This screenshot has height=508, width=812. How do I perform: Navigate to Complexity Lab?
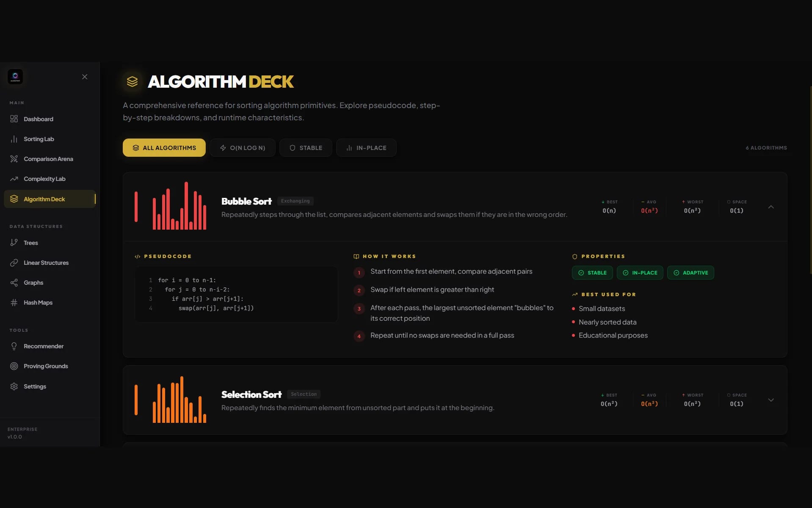coord(50,179)
